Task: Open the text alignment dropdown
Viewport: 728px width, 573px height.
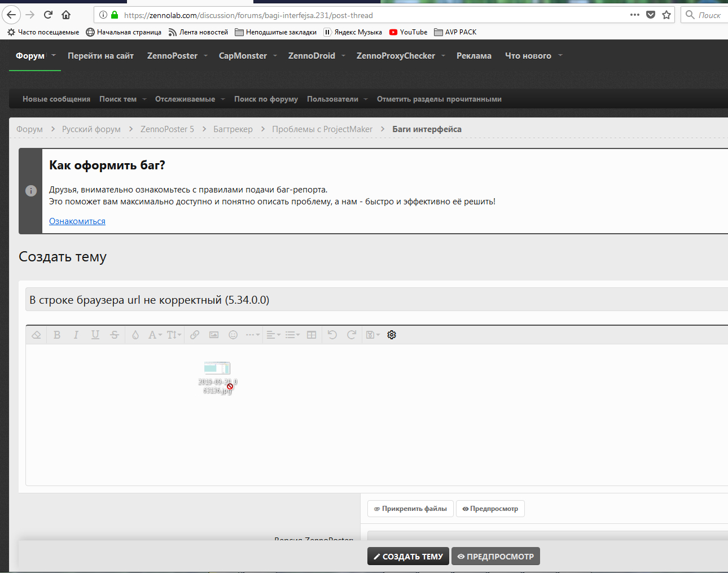Action: [273, 335]
